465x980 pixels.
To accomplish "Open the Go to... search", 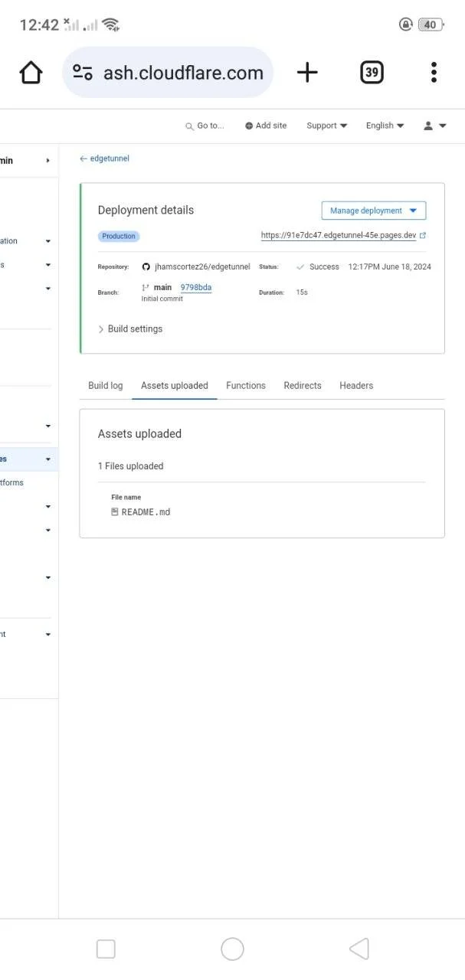I will pos(205,126).
